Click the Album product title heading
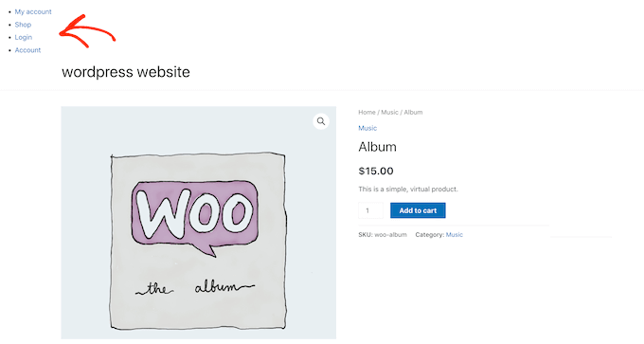 coord(378,147)
